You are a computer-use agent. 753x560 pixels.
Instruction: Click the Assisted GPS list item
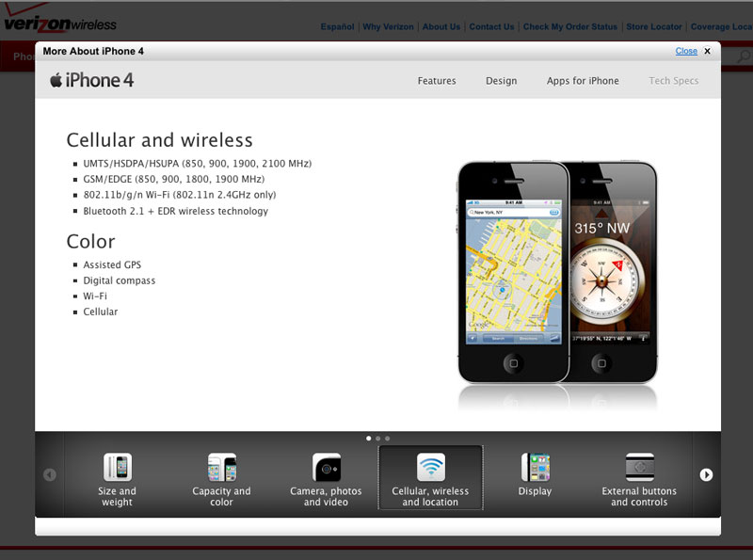click(x=112, y=264)
